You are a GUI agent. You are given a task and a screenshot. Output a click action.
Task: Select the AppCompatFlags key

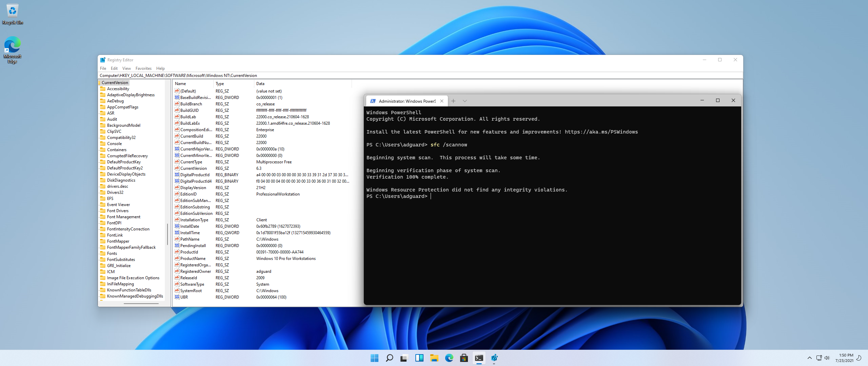[123, 107]
